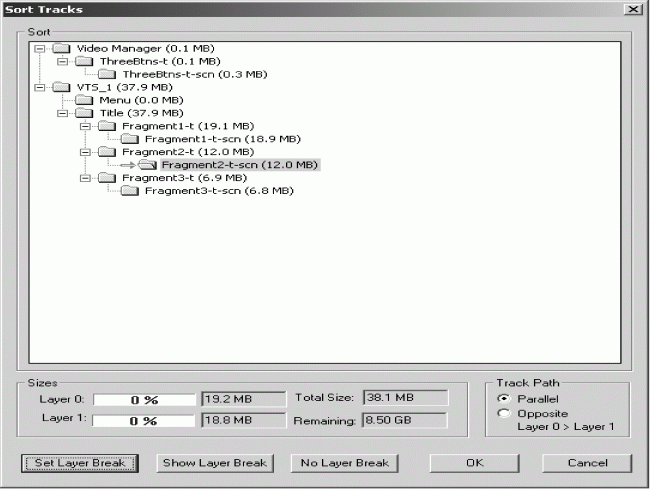The width and height of the screenshot is (650, 489).
Task: Click the "Layer 0 > Layer 1" text
Action: (x=565, y=426)
